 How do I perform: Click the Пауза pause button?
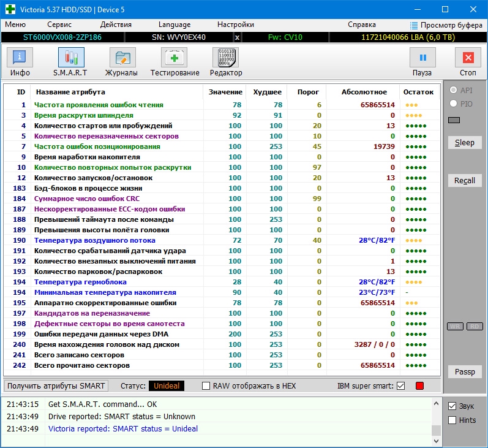coord(422,58)
